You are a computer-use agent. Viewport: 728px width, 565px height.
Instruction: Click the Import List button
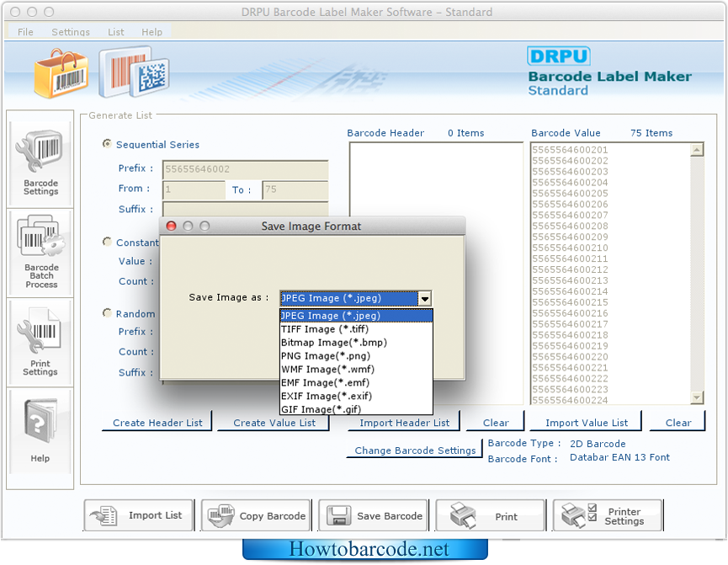138,515
